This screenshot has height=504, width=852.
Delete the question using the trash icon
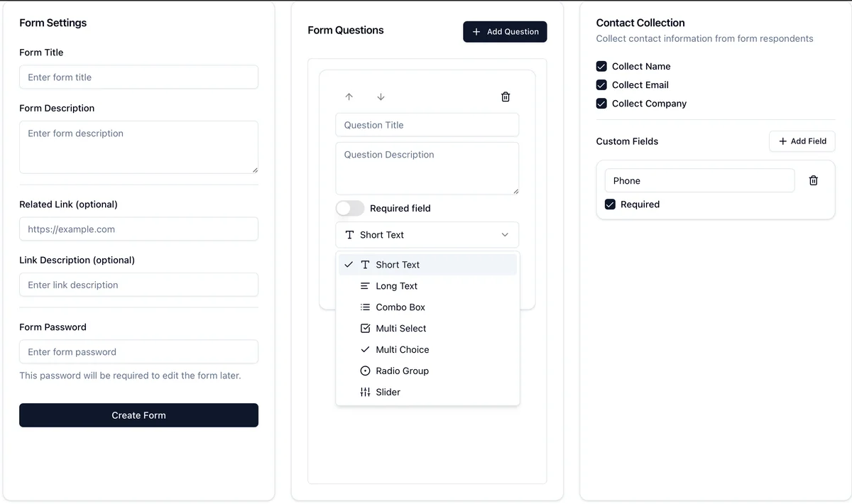coord(506,97)
